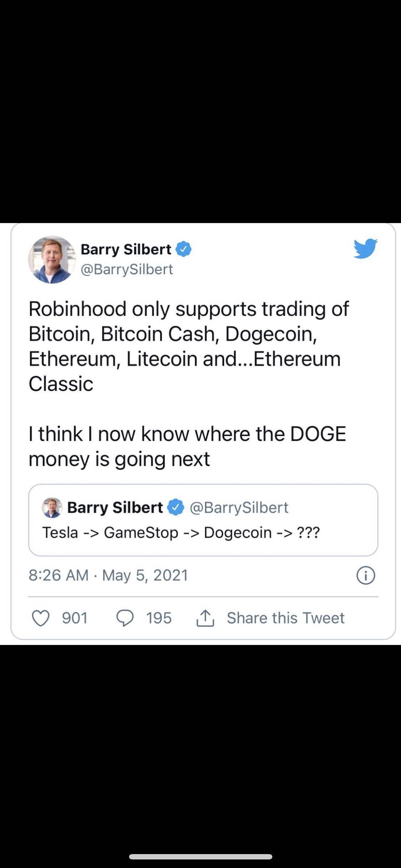Open the @BarrySilbert handle under main name
401x868 pixels.
(127, 269)
